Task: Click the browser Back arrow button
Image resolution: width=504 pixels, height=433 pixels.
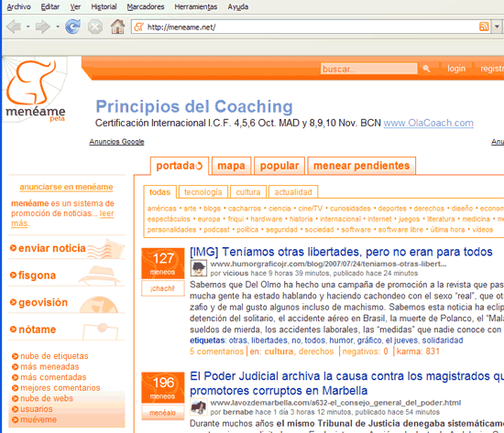Action: click(14, 27)
